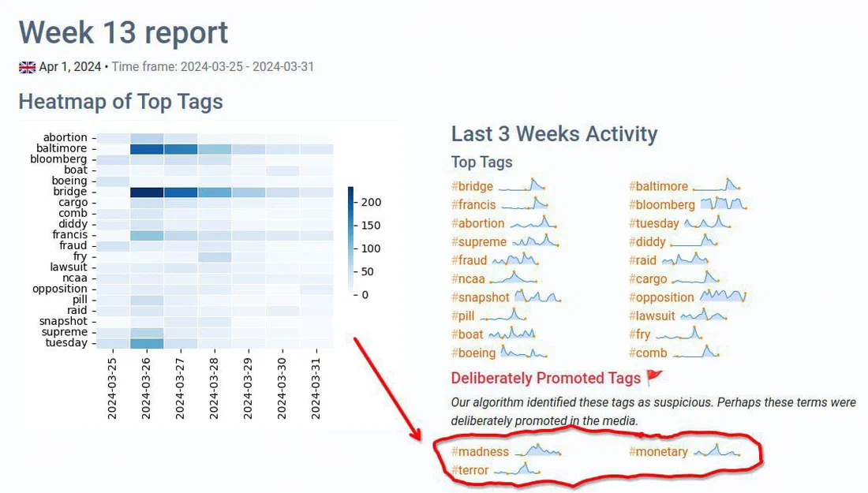
Task: Click the baltimore heatmap cell for 2024-03-27
Action: [x=181, y=149]
